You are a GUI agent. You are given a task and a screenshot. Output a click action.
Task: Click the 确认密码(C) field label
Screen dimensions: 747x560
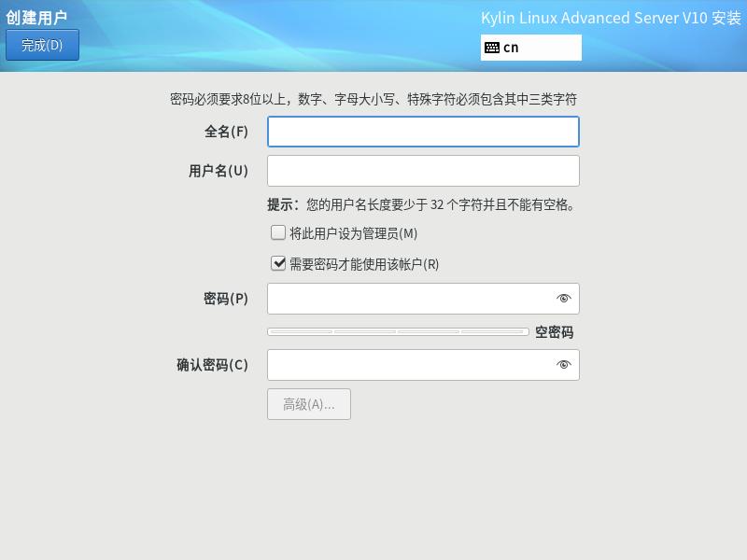[210, 365]
